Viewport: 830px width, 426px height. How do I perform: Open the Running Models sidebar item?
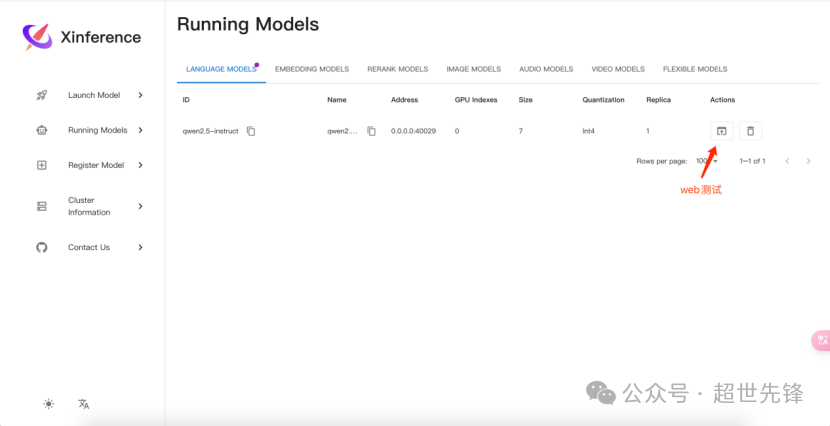click(x=90, y=130)
